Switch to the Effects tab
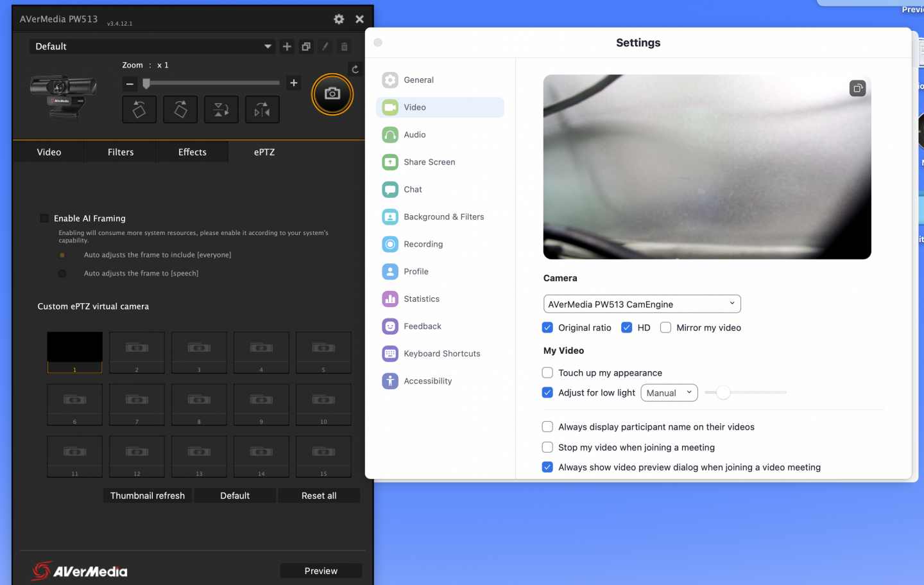The height and width of the screenshot is (585, 924). [193, 152]
